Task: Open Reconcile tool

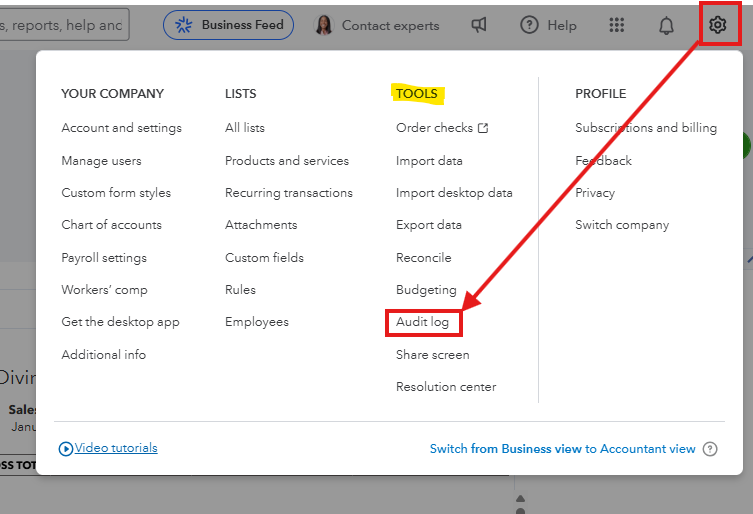Action: click(424, 258)
